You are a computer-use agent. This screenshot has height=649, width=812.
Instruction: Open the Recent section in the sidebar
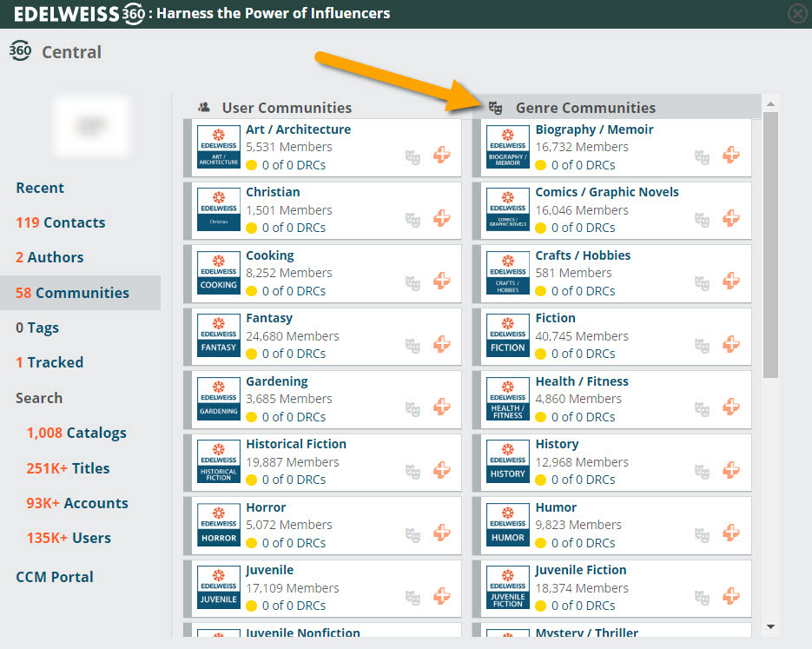tap(40, 188)
